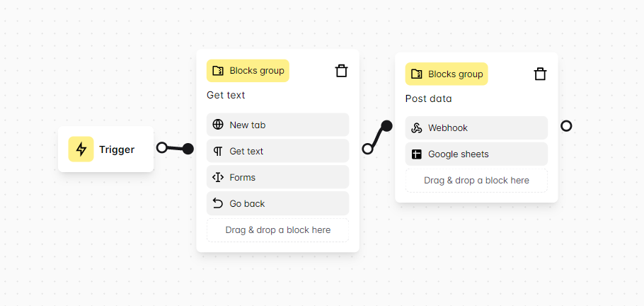This screenshot has width=644, height=306.
Task: Open the Google sheets block
Action: 476,154
